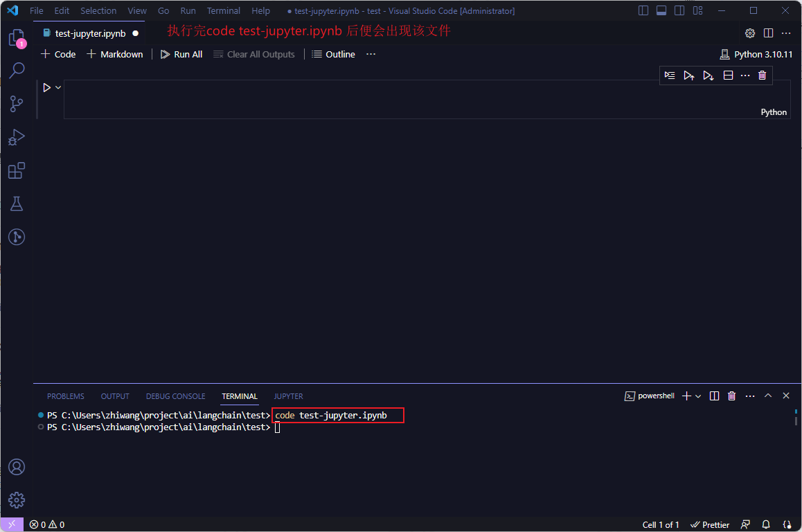Image resolution: width=802 pixels, height=532 pixels.
Task: Run the notebook cell with play icon
Action: (x=46, y=87)
